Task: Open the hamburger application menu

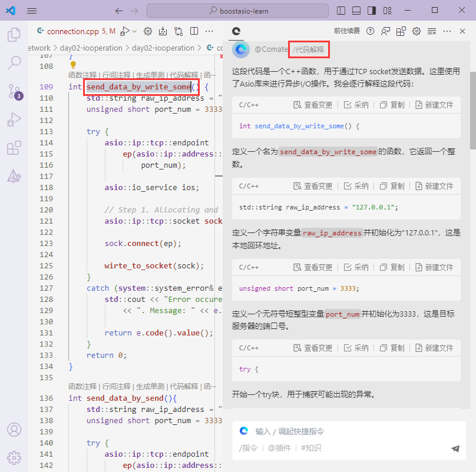Action: 32,11
